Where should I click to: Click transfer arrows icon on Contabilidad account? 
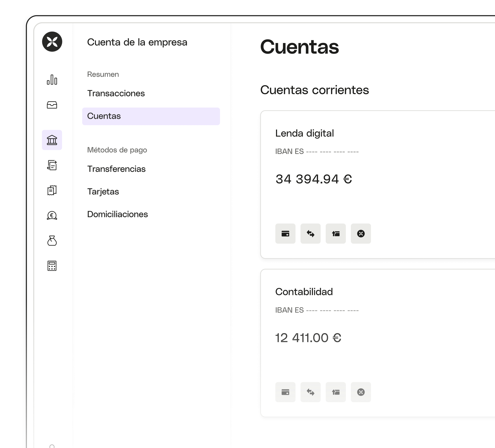point(311,392)
